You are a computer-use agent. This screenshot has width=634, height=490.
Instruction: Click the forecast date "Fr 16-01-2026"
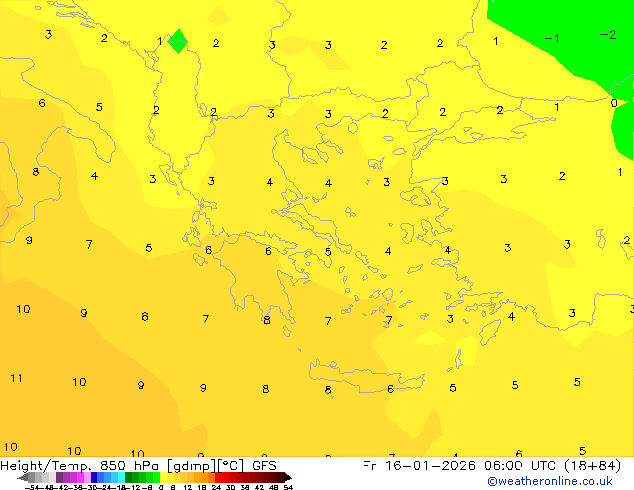[x=411, y=465]
